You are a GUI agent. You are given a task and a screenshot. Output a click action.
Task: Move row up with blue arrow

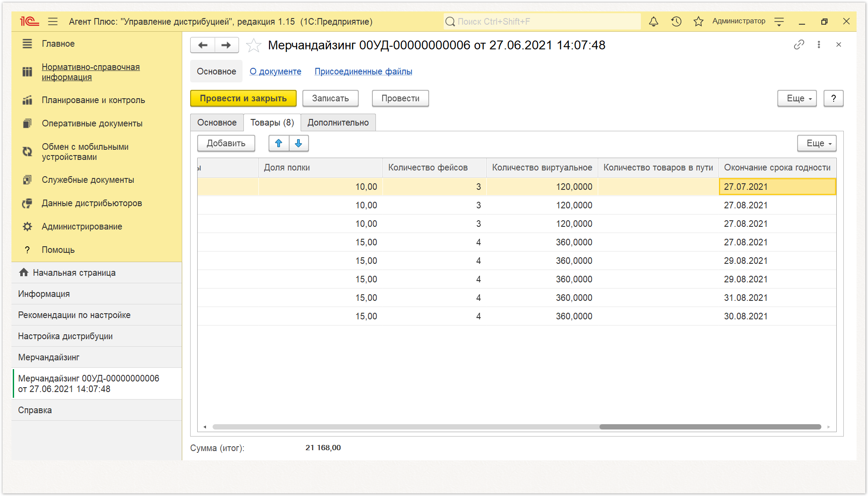coord(279,143)
